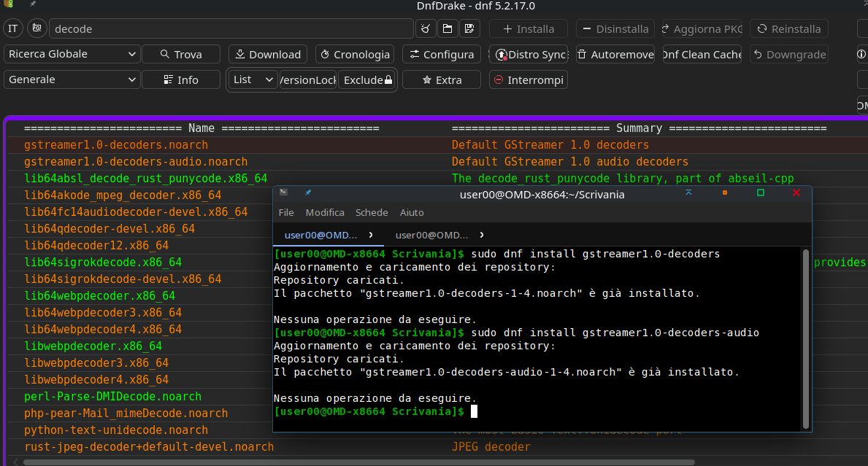Select lib64sigrokdecode.x86_64 row
Viewport: 868px width, 466px height.
(x=102, y=262)
